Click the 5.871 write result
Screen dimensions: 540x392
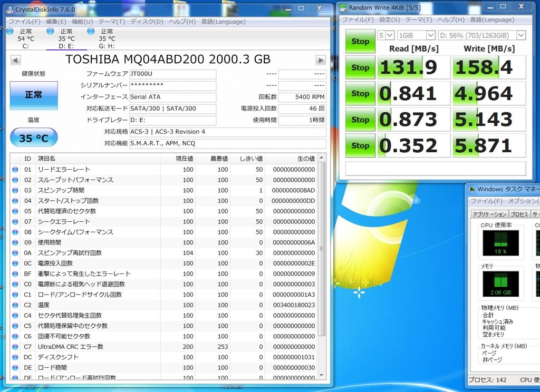(x=489, y=145)
